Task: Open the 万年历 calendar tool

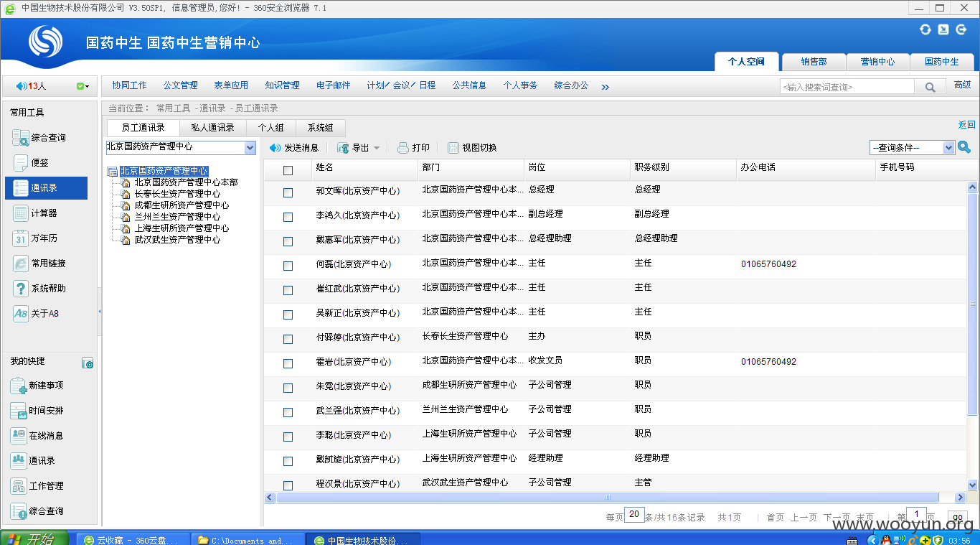Action: (34, 238)
